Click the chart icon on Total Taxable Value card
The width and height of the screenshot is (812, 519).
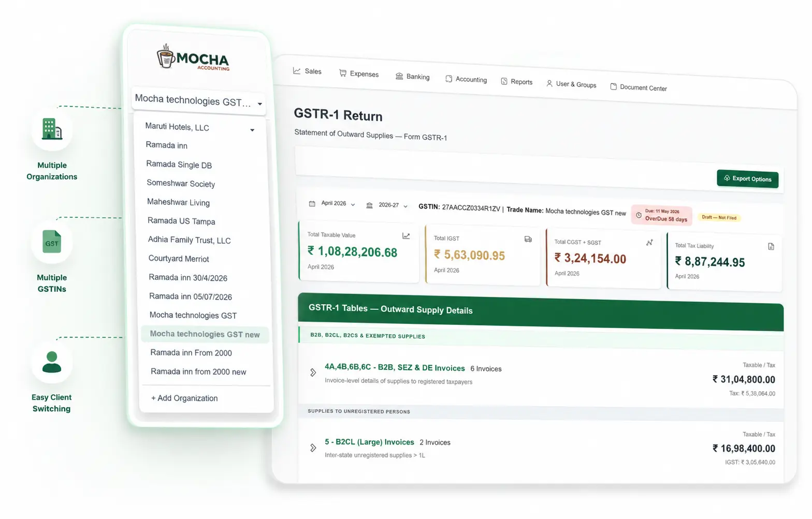click(x=406, y=236)
